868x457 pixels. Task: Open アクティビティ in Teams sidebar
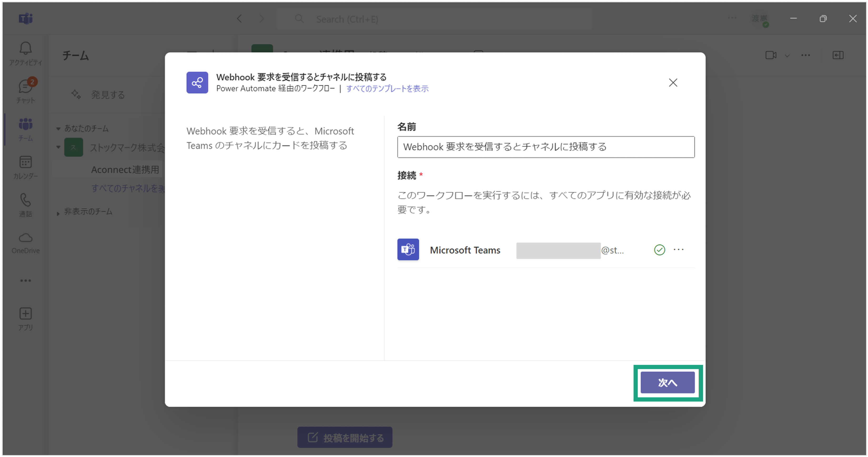coord(26,54)
